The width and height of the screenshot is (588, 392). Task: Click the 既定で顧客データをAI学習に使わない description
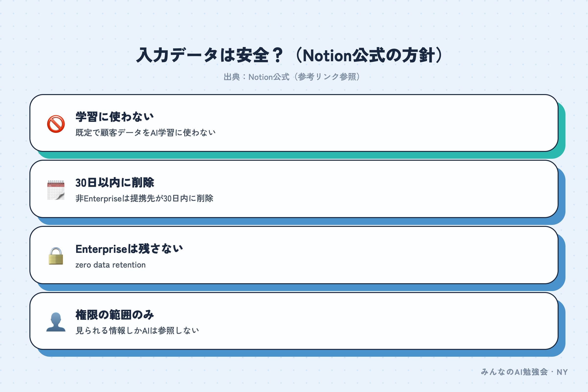(x=146, y=133)
